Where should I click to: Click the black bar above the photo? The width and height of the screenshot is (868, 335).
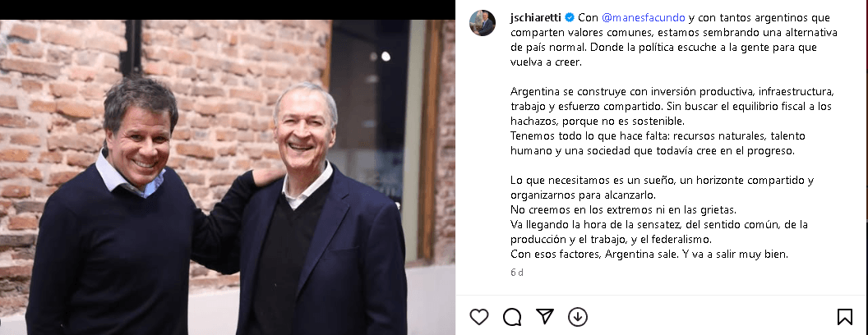point(228,9)
